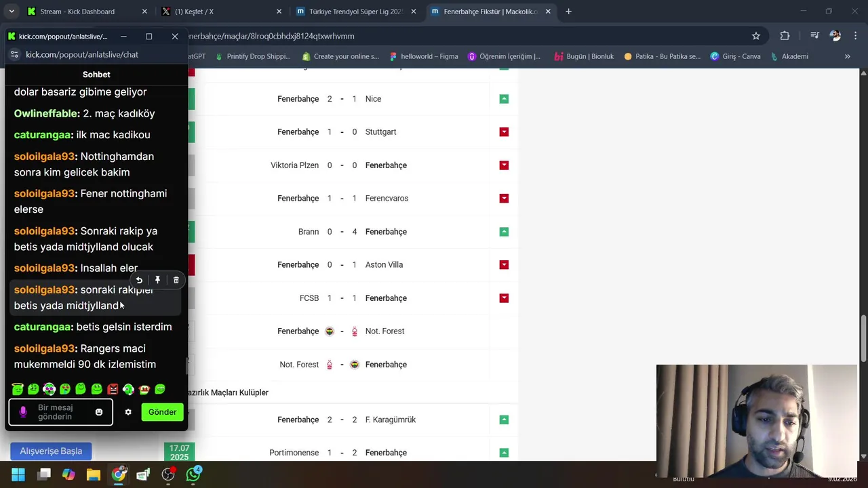The width and height of the screenshot is (868, 488).
Task: Open the Chrome profile avatar
Action: pos(835,36)
